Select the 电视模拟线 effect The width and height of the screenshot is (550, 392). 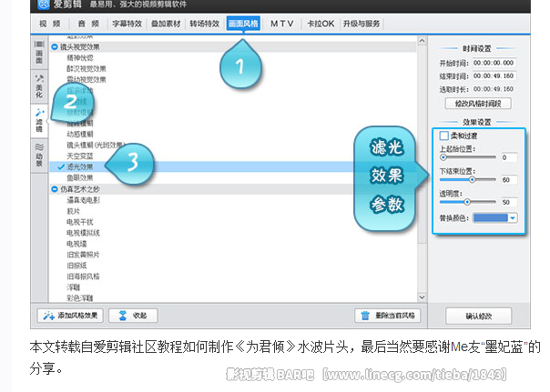(x=83, y=233)
